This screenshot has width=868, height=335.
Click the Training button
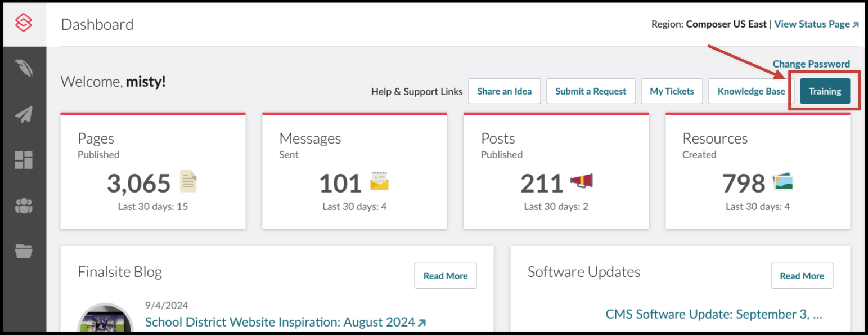825,91
